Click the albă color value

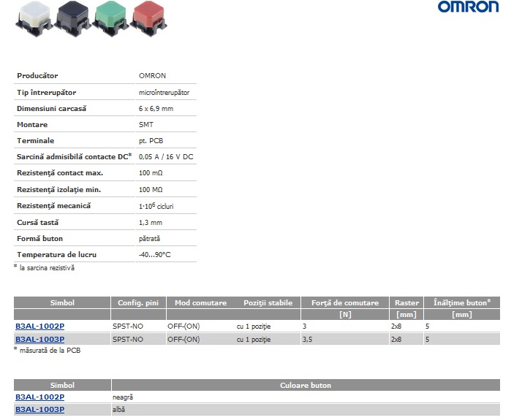pos(118,409)
